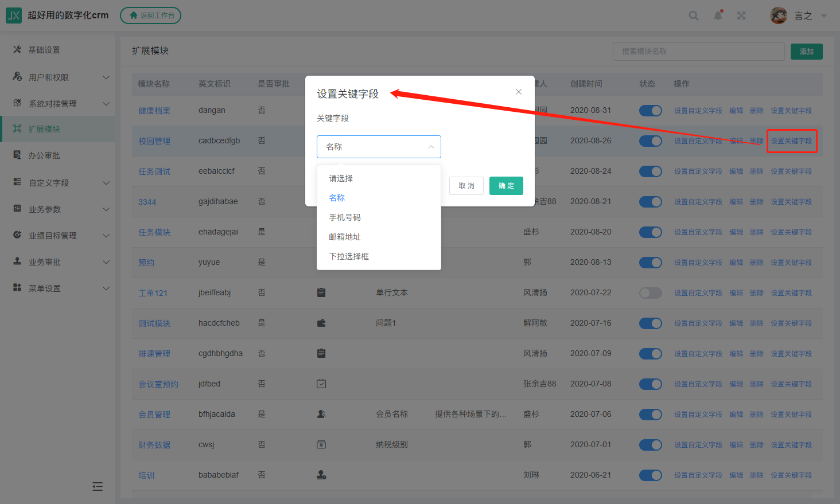Click the 确定 confirm button
840x504 pixels.
[x=506, y=186]
